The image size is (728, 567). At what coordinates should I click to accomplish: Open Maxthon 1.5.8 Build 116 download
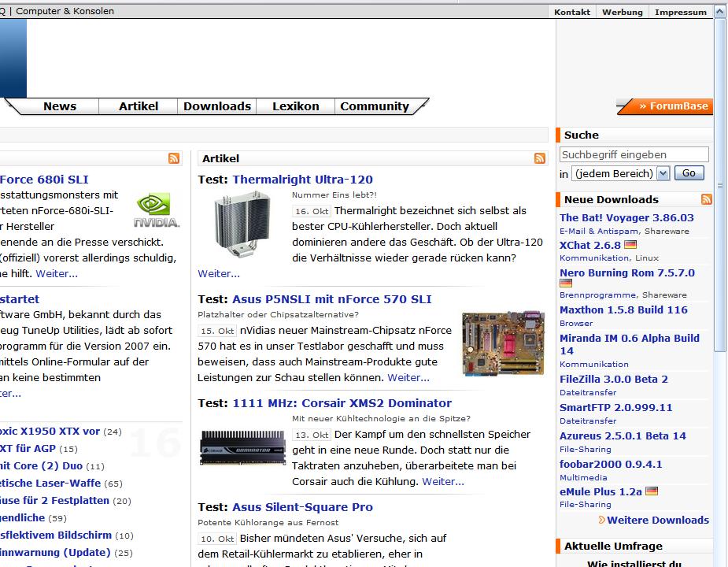(623, 309)
